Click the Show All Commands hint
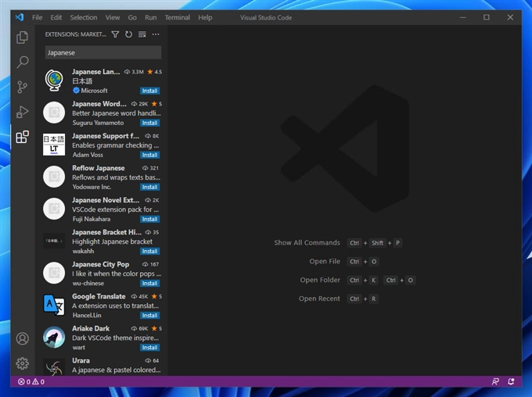This screenshot has width=532, height=397. click(x=307, y=243)
